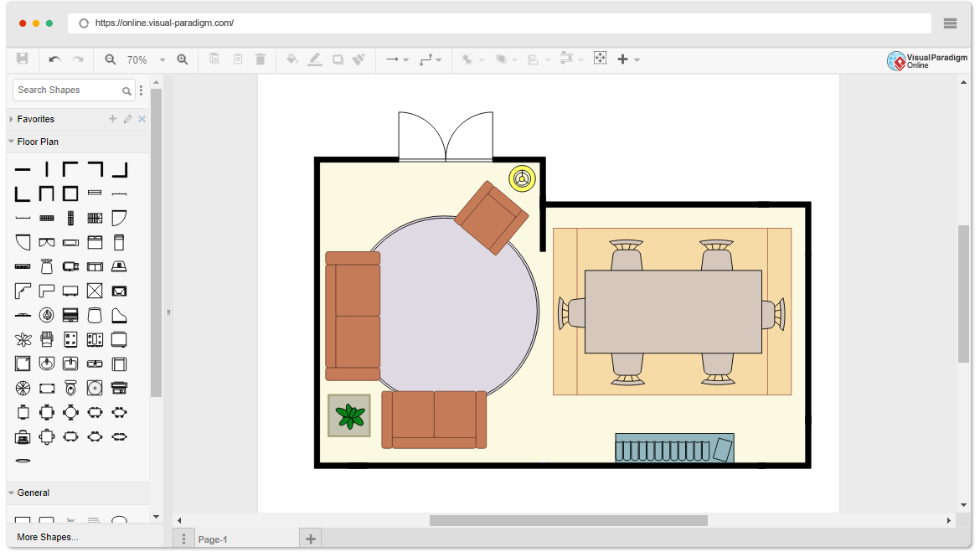
Task: Click the Save diskette icon
Action: (x=23, y=59)
